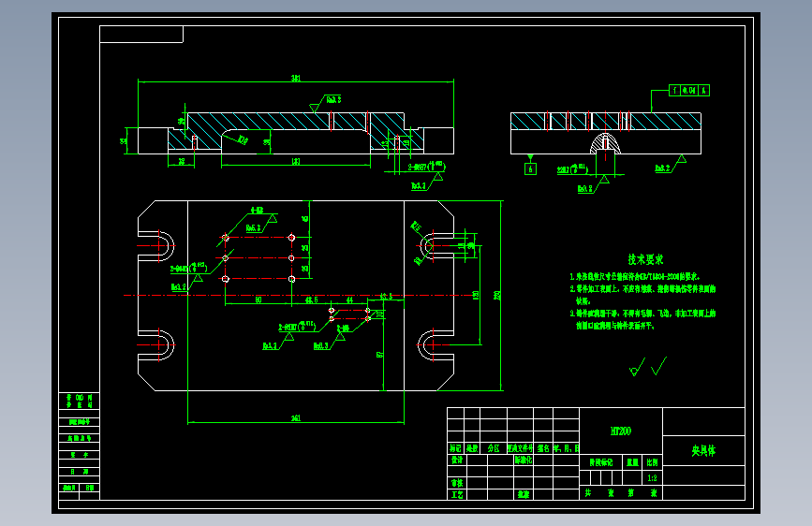This screenshot has width=812, height=526.
Task: Click the 工艺 row label
Action: pyautogui.click(x=457, y=495)
